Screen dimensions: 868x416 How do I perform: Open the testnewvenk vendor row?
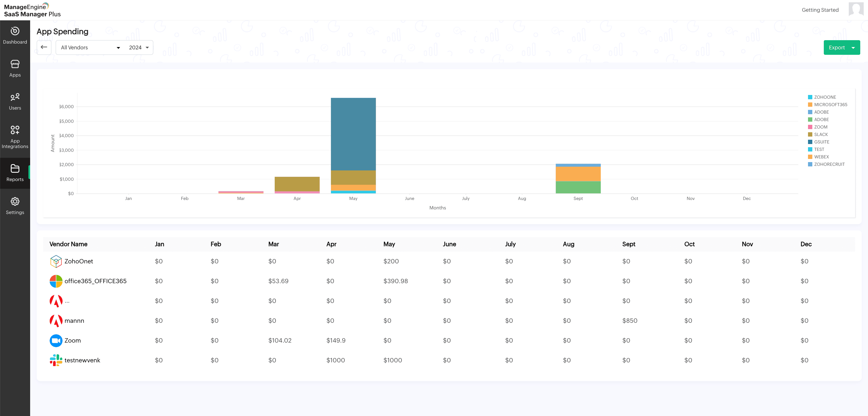(x=82, y=360)
